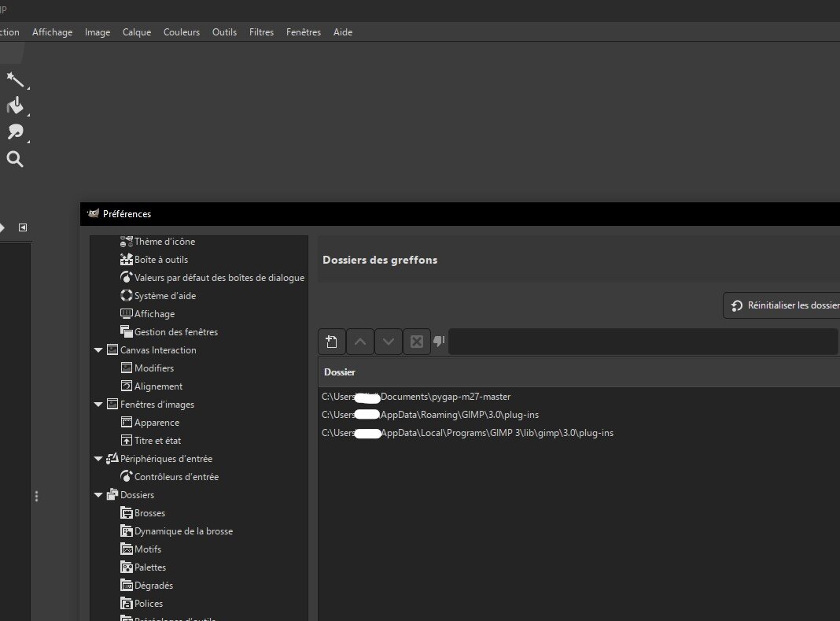Select Valeurs par défaut des boîtes de dialogue
This screenshot has height=621, width=840.
coord(219,278)
